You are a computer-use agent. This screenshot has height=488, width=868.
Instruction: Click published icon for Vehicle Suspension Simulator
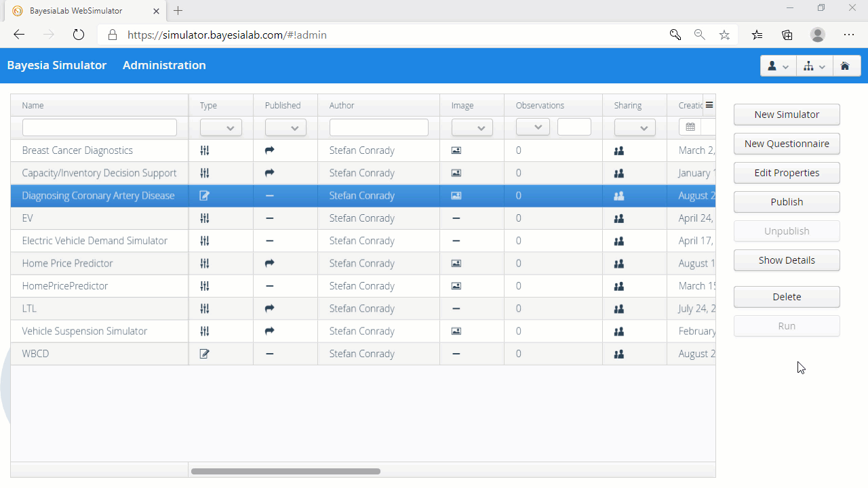(x=270, y=331)
